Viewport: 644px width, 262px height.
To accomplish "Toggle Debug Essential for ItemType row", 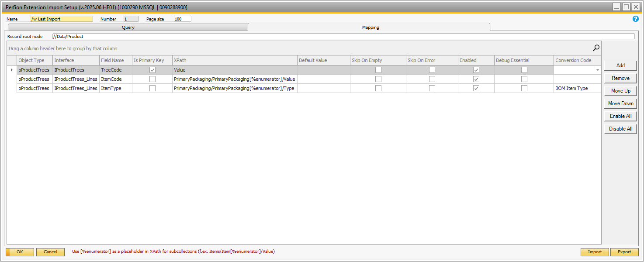I will tap(524, 88).
